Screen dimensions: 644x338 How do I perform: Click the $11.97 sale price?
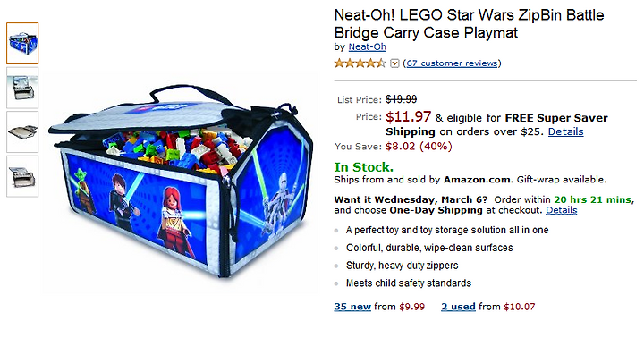point(408,117)
